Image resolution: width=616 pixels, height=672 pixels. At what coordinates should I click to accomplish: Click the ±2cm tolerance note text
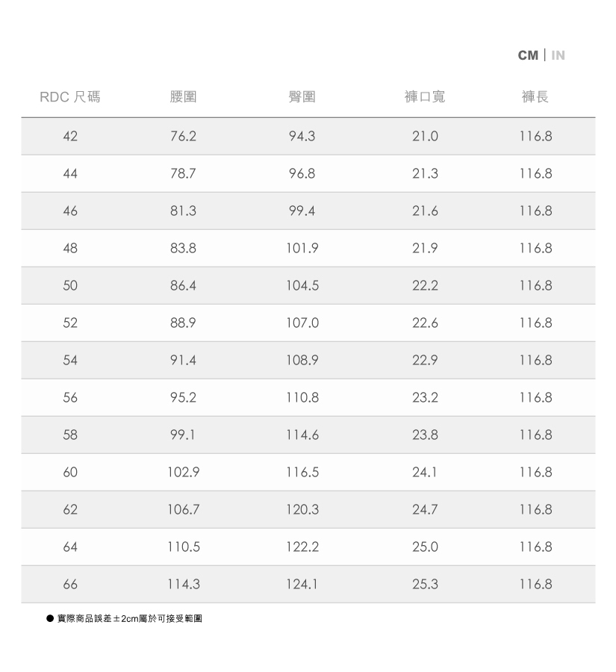click(x=129, y=619)
